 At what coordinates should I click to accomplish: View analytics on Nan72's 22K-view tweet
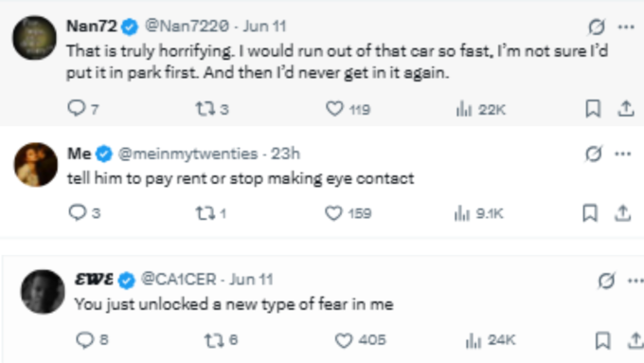pos(480,109)
